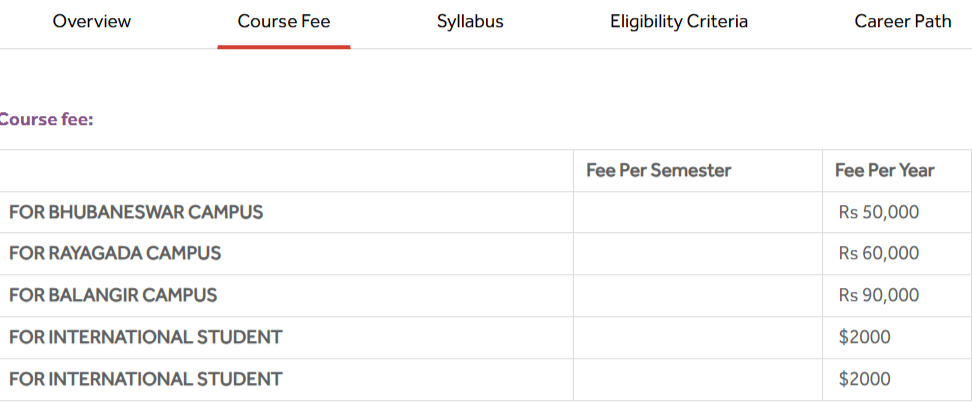Select the Course Fee tab

coord(284,21)
